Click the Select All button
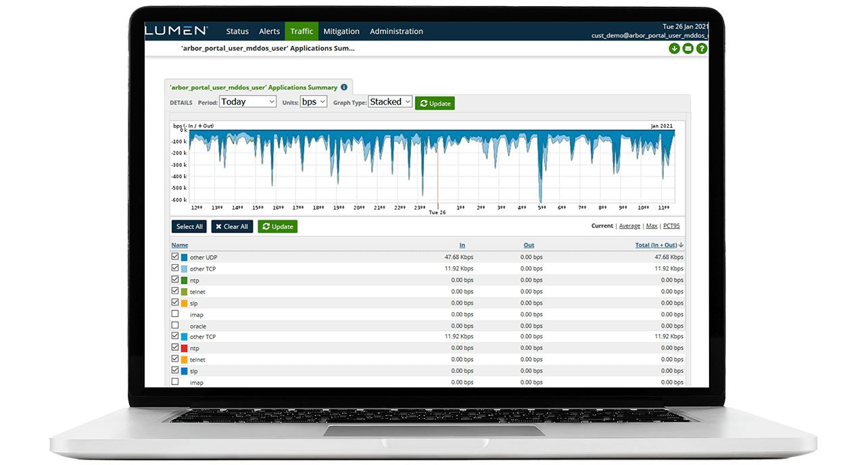 coord(189,226)
